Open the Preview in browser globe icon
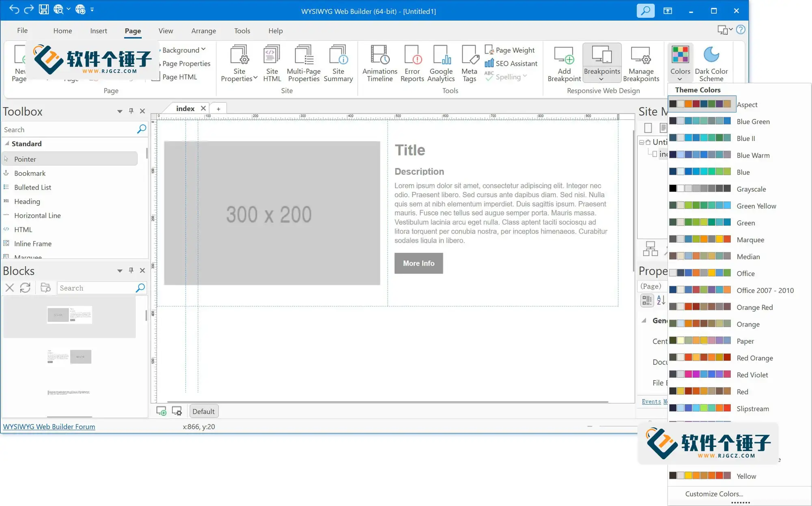The image size is (812, 506). pos(58,9)
